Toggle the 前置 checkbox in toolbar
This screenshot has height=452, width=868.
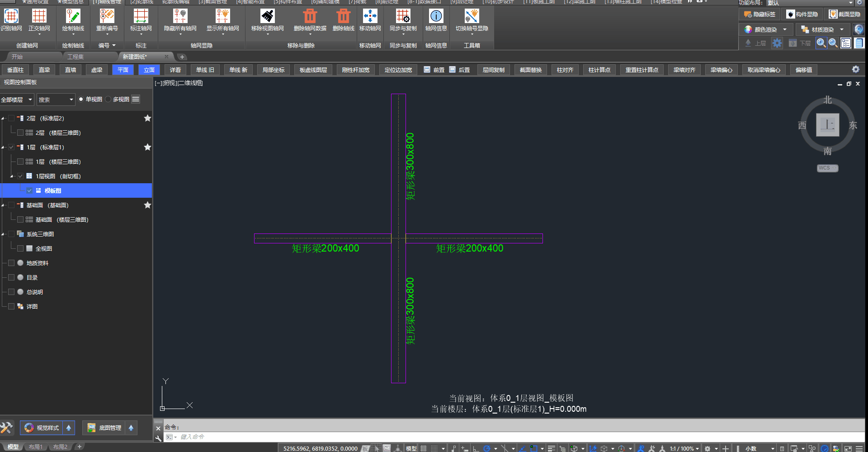click(x=427, y=70)
